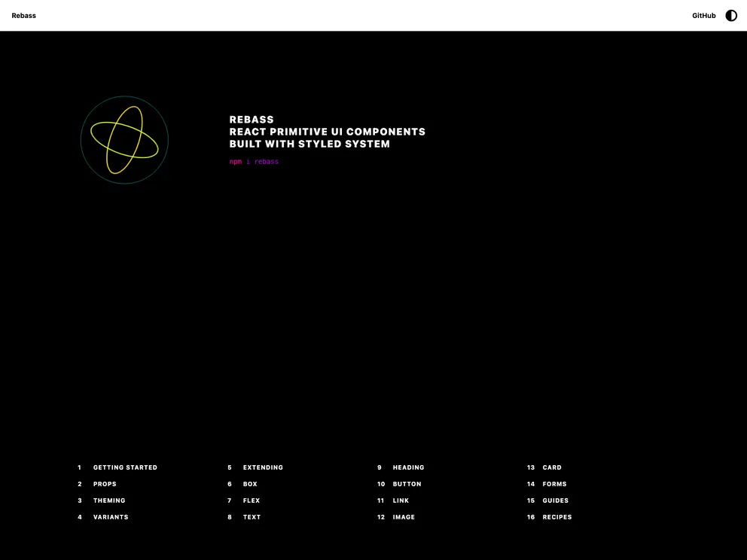
Task: Open the Getting Started page
Action: click(x=125, y=467)
